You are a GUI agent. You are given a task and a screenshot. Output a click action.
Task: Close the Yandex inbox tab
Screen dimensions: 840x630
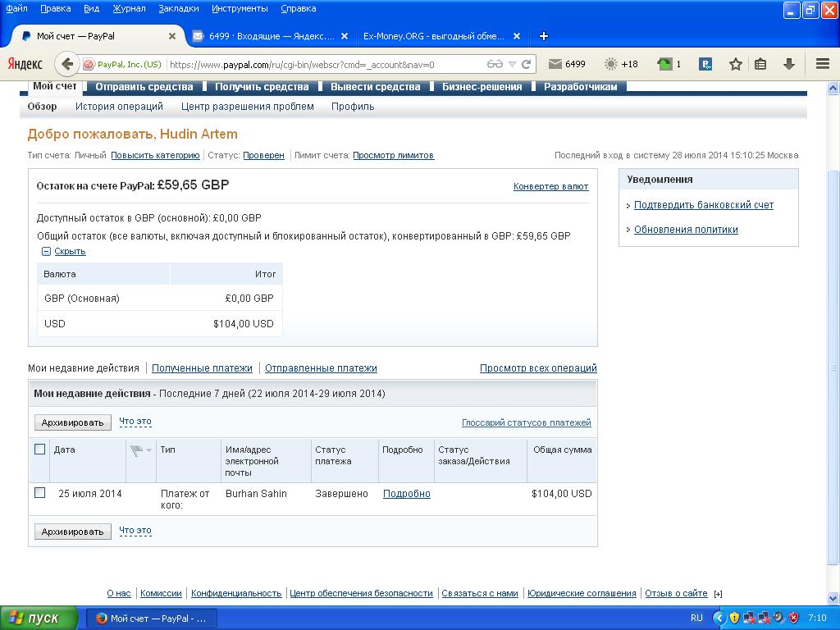[345, 36]
